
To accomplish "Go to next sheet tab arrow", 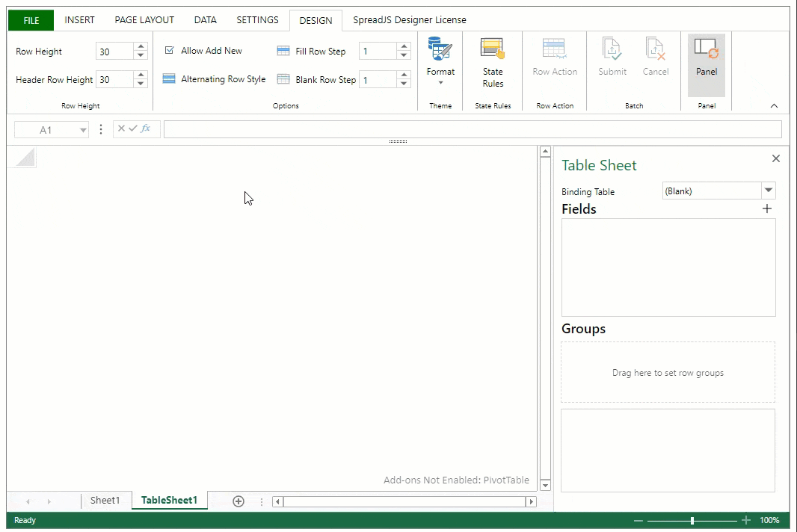I will pos(49,501).
